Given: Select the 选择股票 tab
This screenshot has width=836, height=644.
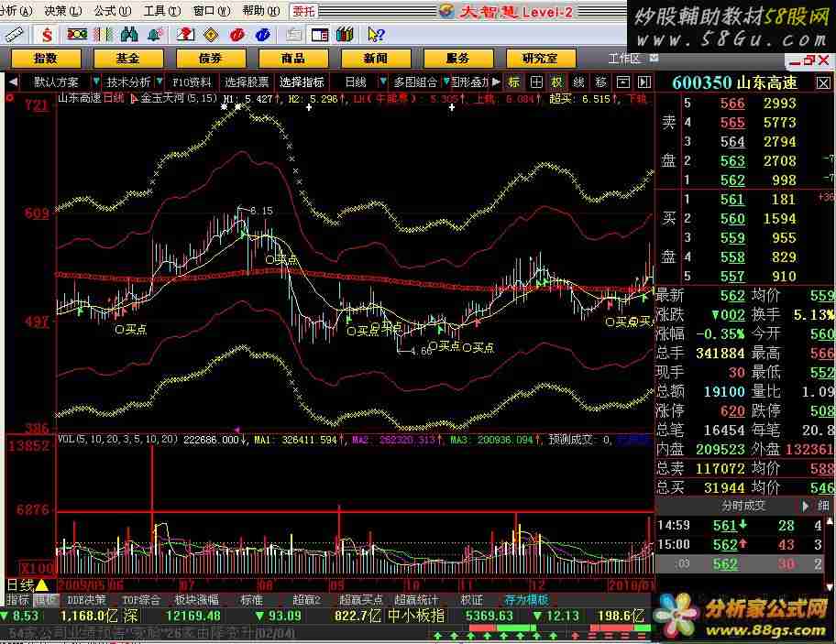Looking at the screenshot, I should [247, 82].
